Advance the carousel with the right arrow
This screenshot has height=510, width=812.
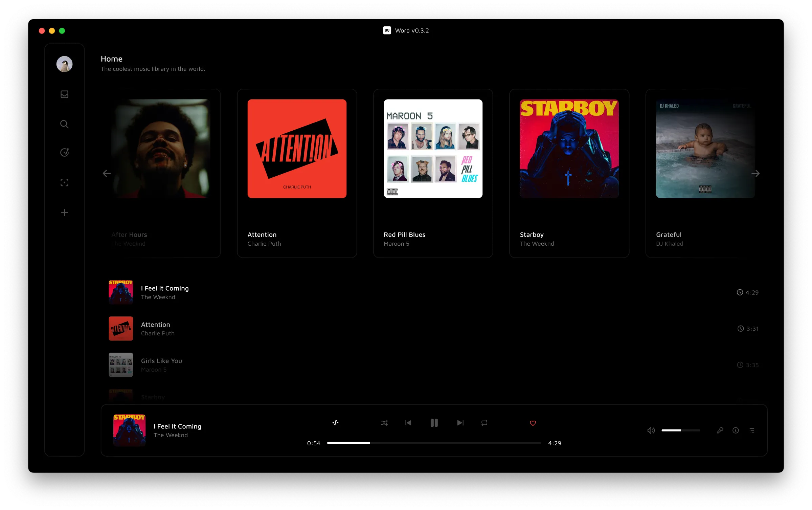757,173
